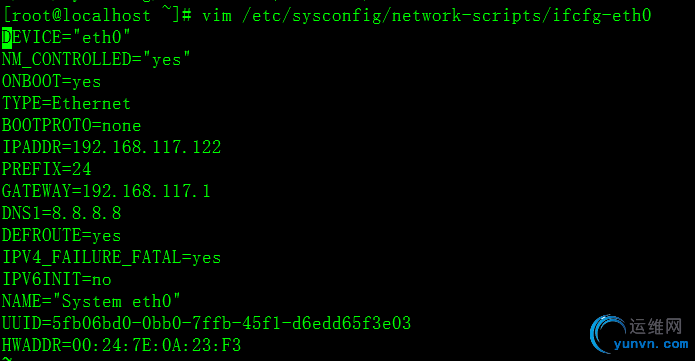Click the NM_CONTROLLED="yes" line
This screenshot has width=695, height=361.
96,59
